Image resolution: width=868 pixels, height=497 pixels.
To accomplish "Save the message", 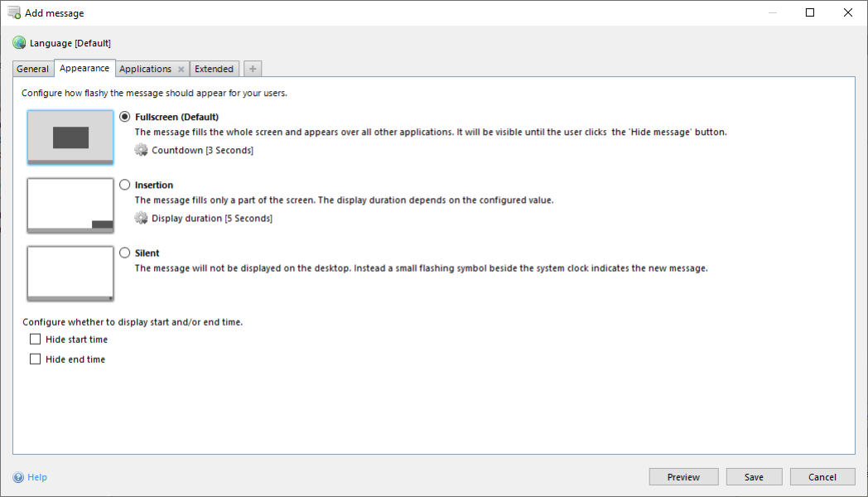I will tap(754, 476).
